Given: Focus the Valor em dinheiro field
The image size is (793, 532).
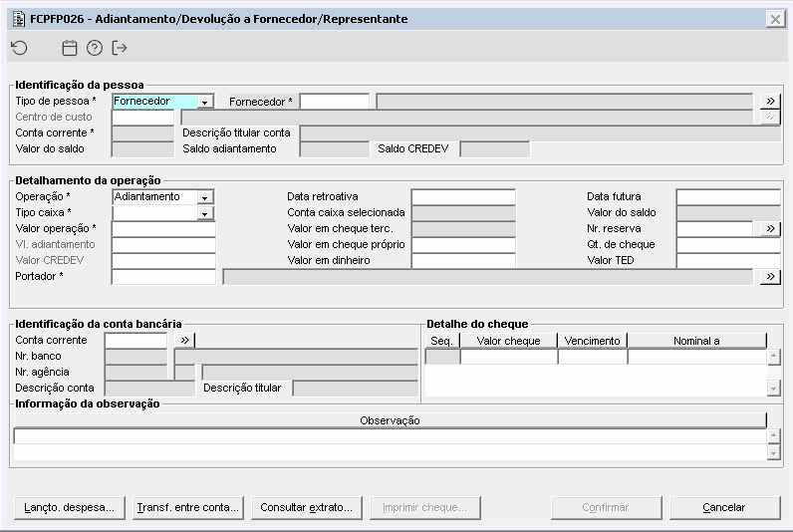Looking at the screenshot, I should (x=464, y=260).
